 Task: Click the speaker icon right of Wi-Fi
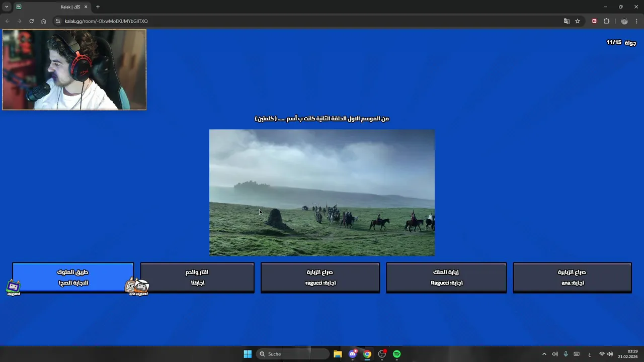pos(610,354)
